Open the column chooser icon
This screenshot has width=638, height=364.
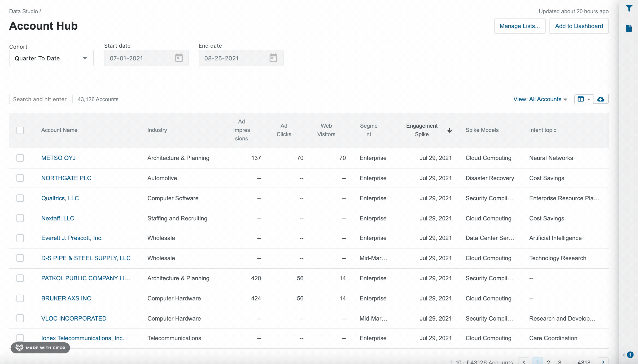click(584, 99)
